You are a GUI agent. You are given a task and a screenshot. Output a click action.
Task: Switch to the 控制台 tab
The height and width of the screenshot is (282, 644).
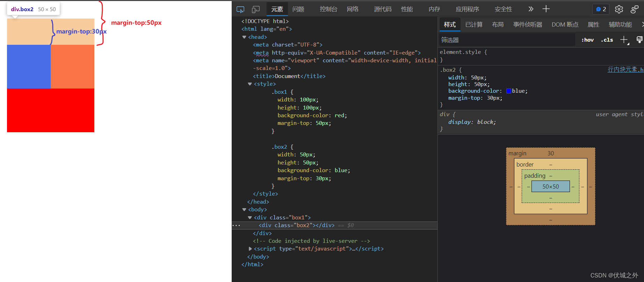328,9
